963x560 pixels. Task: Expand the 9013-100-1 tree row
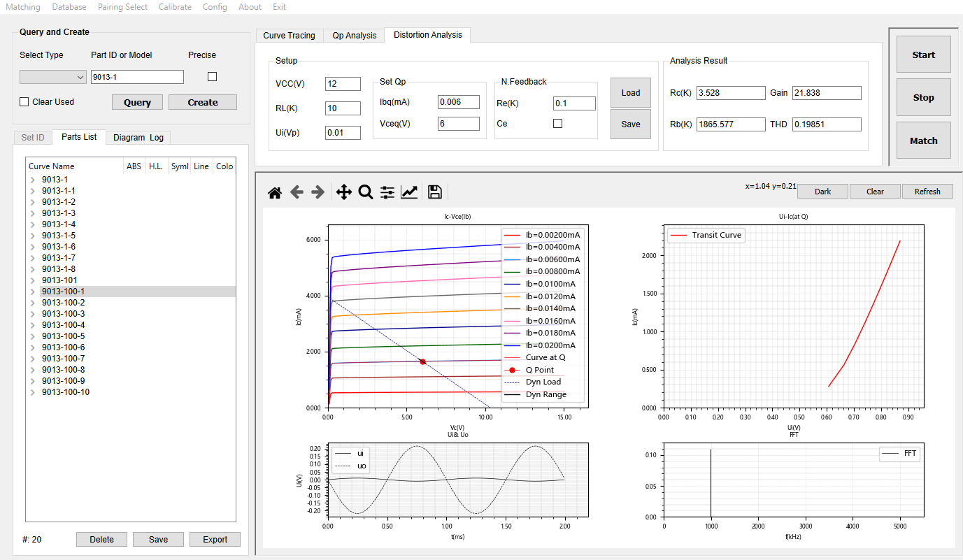[32, 292]
